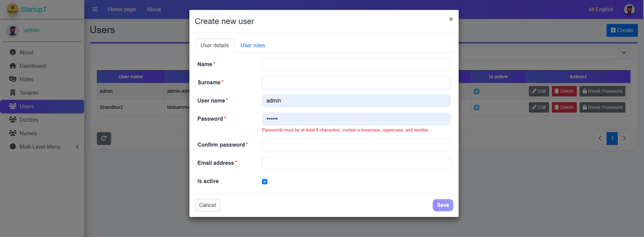
Task: Click the admin avatar in sidebar
Action: pos(13,30)
